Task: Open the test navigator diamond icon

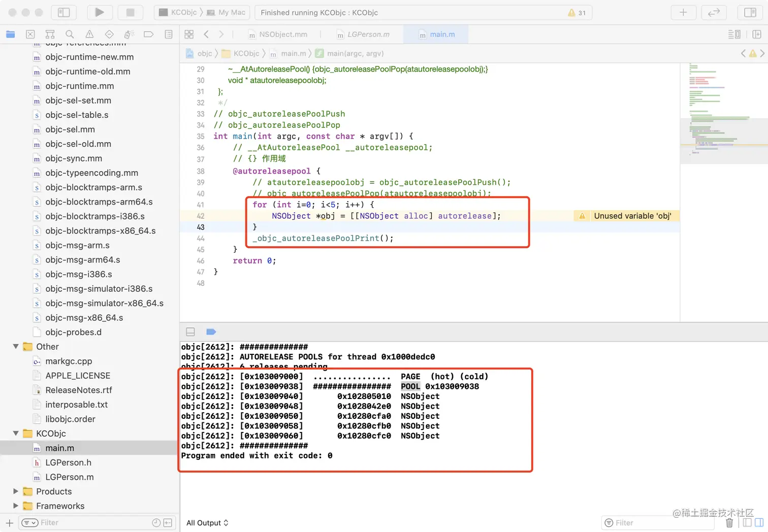Action: coord(109,35)
